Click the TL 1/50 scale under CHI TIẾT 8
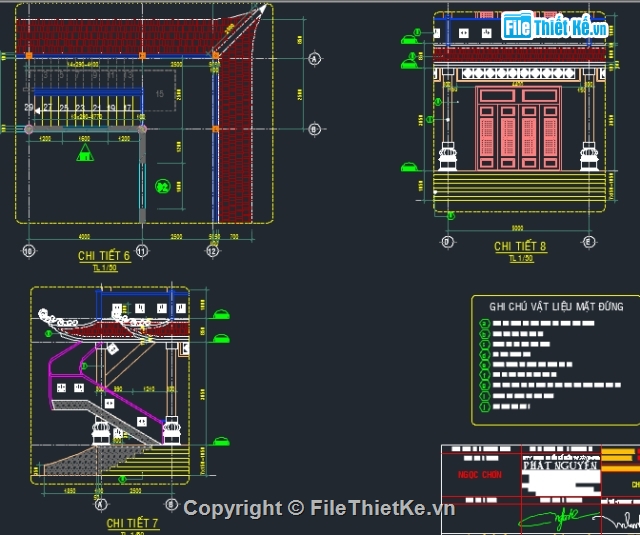 (x=521, y=258)
